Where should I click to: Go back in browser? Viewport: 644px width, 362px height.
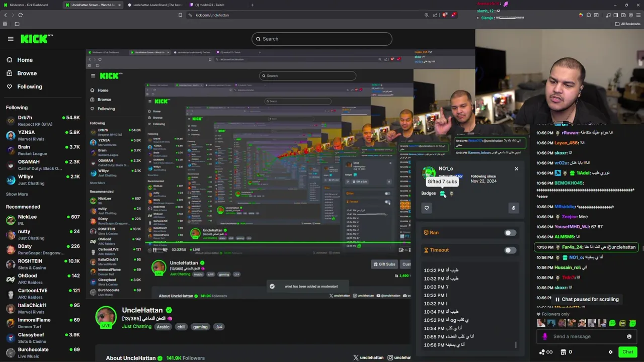[x=6, y=15]
